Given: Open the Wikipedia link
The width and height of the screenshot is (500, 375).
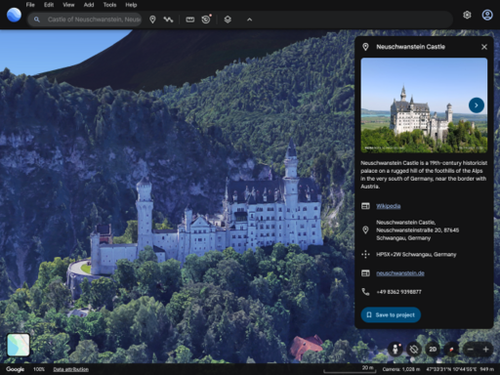Looking at the screenshot, I should [388, 206].
